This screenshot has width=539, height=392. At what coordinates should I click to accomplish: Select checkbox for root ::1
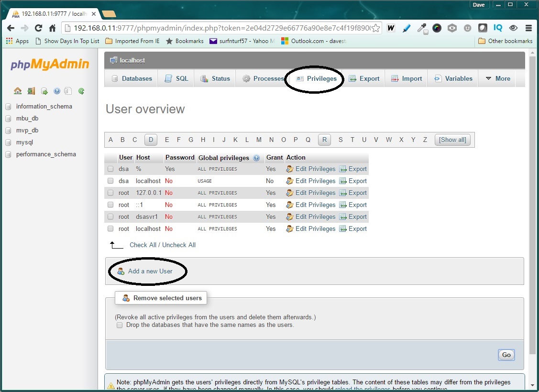(110, 205)
